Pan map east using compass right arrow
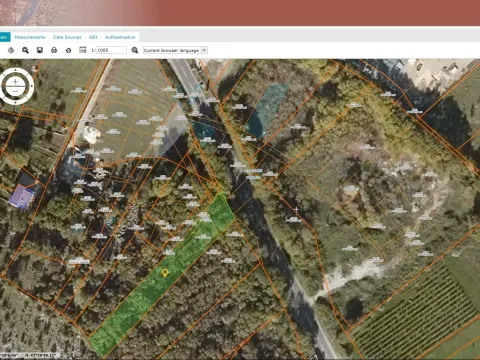Viewport: 480px width, 360px height. [32, 86]
